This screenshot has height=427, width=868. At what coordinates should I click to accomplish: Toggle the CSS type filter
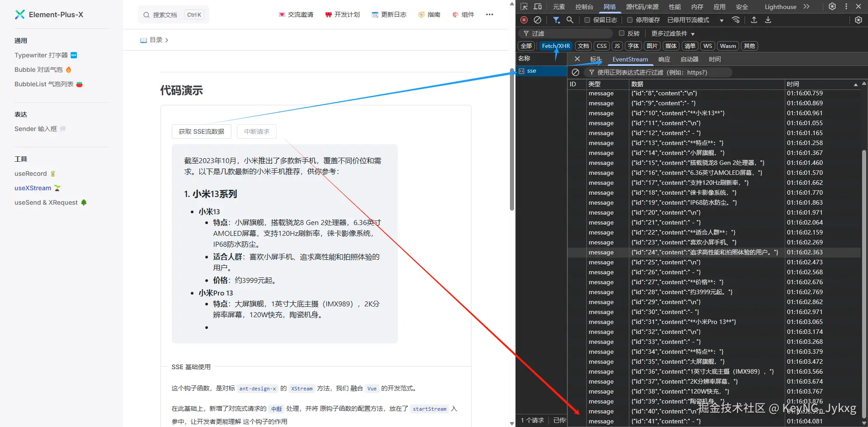602,46
